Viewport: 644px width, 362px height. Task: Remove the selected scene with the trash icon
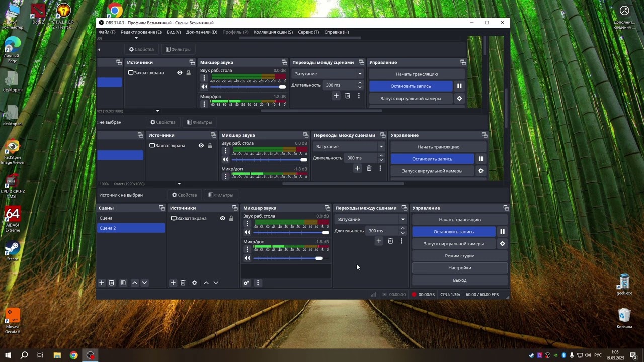[112, 283]
